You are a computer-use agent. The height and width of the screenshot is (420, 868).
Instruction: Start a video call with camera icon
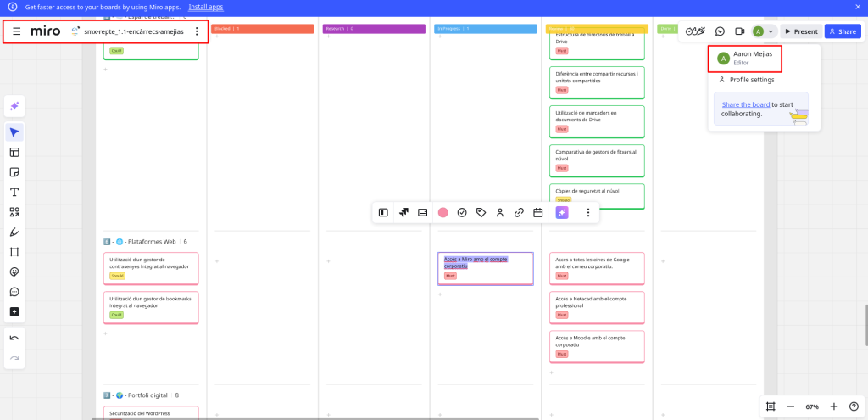739,31
